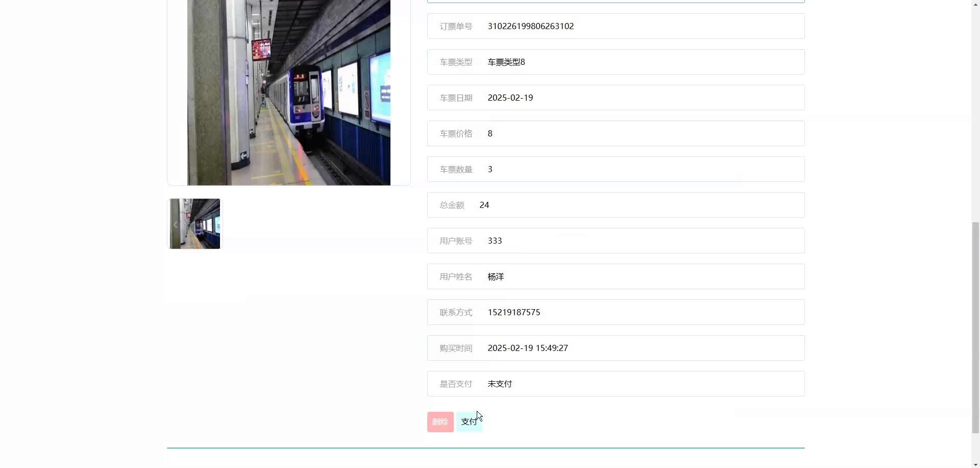Click the 总金额 total amount value 24
This screenshot has height=468, width=980.
484,205
